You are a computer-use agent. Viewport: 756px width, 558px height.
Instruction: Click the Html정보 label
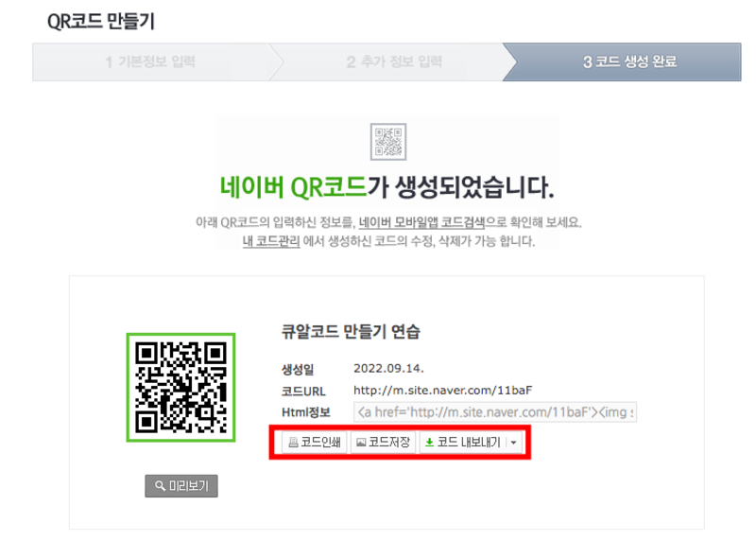(305, 412)
